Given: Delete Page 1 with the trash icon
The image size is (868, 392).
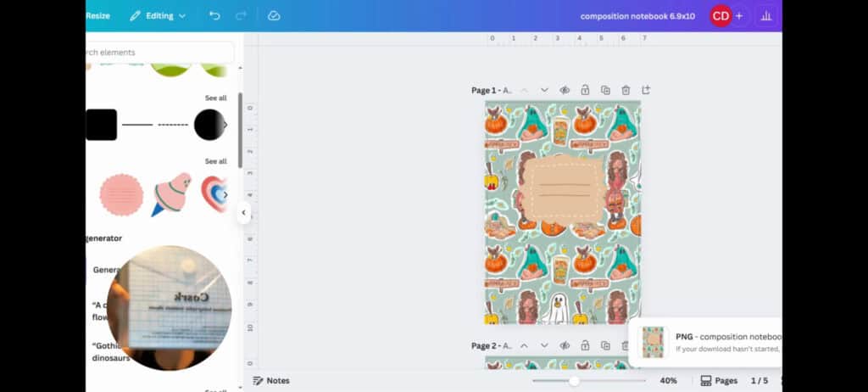Looking at the screenshot, I should click(626, 90).
